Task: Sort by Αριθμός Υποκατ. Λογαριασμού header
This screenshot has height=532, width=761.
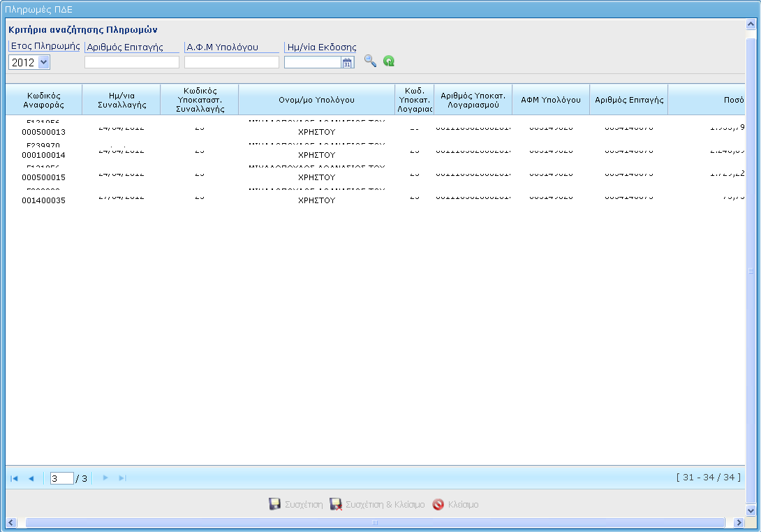Action: click(473, 100)
